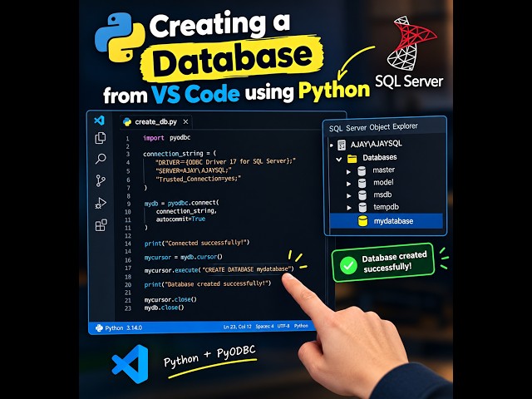Expand the master database arrow
532x399 pixels.
[x=348, y=172]
